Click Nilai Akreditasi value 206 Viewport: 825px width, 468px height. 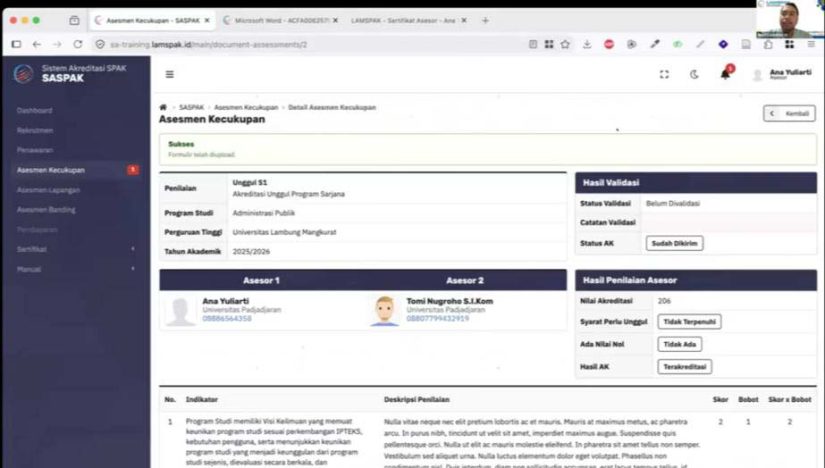point(665,301)
